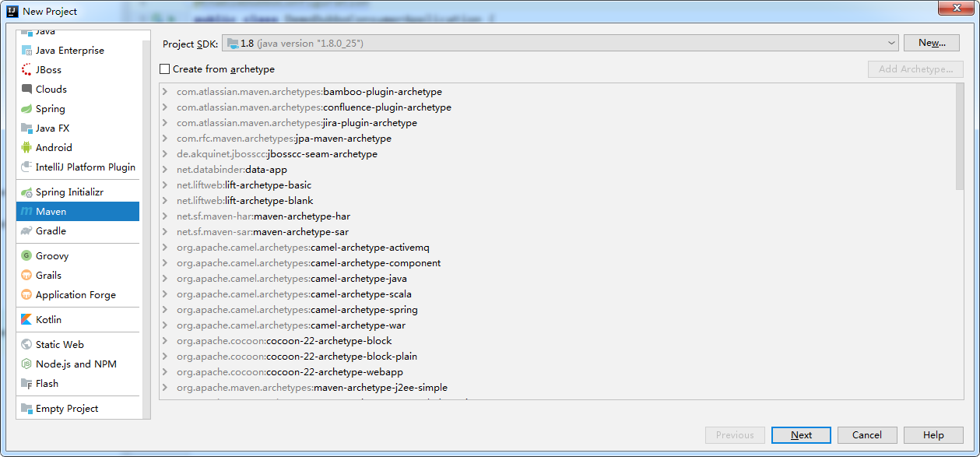Click the IntelliJ logo in title bar

(12, 11)
